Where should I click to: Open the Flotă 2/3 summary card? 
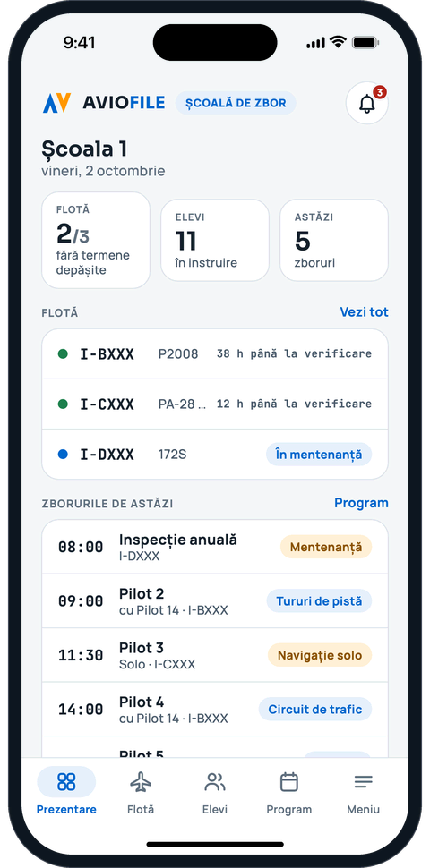(96, 240)
